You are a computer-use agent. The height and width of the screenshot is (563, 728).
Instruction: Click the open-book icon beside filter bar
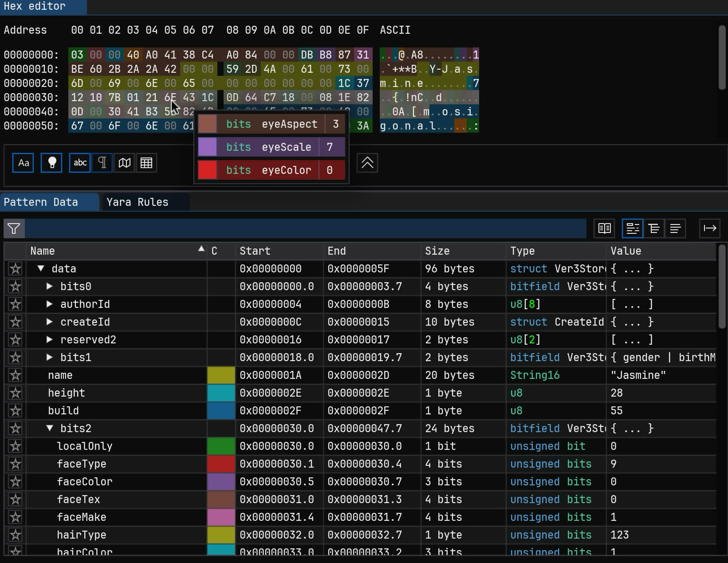[x=604, y=228]
